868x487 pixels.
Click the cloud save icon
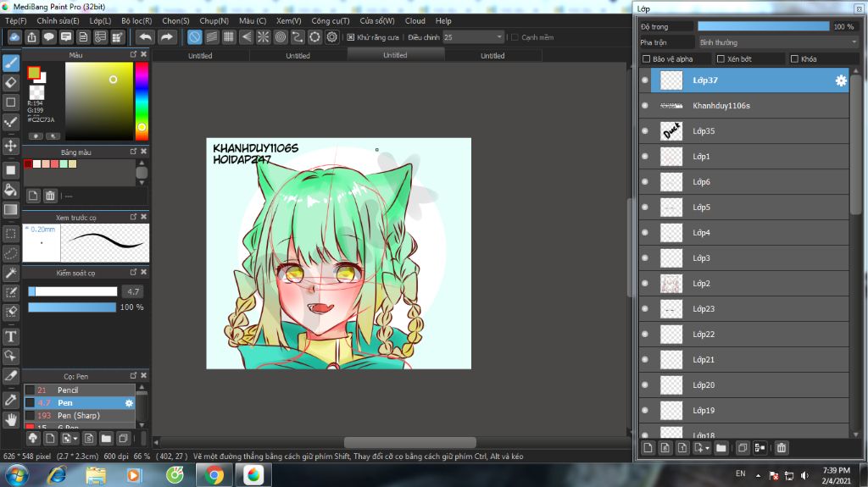click(14, 37)
